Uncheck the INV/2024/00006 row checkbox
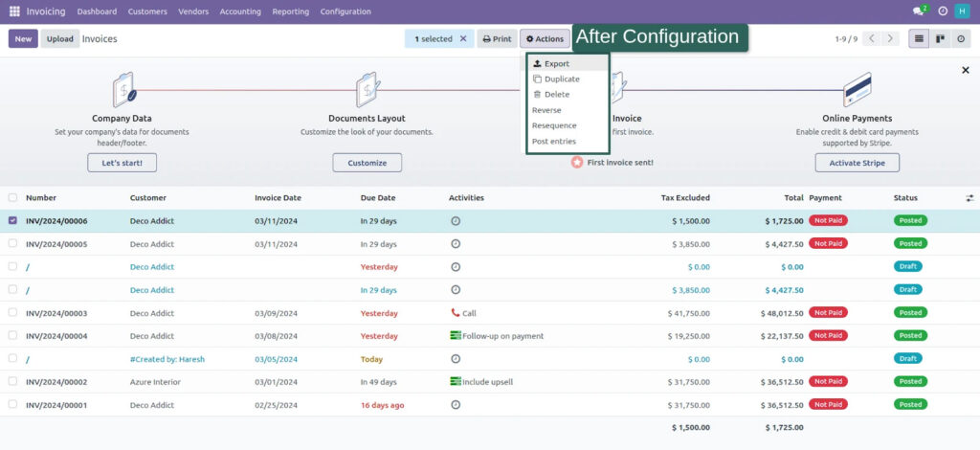 (12, 220)
